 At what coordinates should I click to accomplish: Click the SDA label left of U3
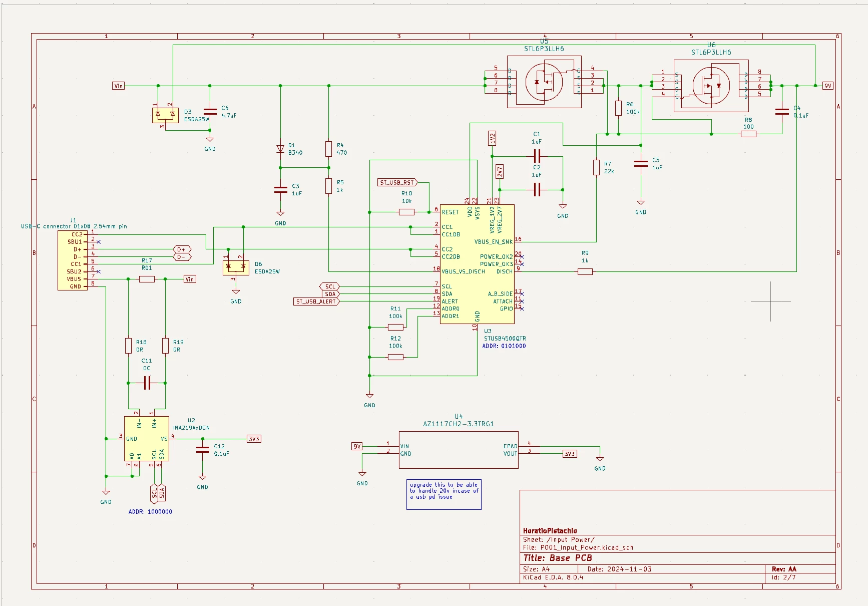[330, 294]
